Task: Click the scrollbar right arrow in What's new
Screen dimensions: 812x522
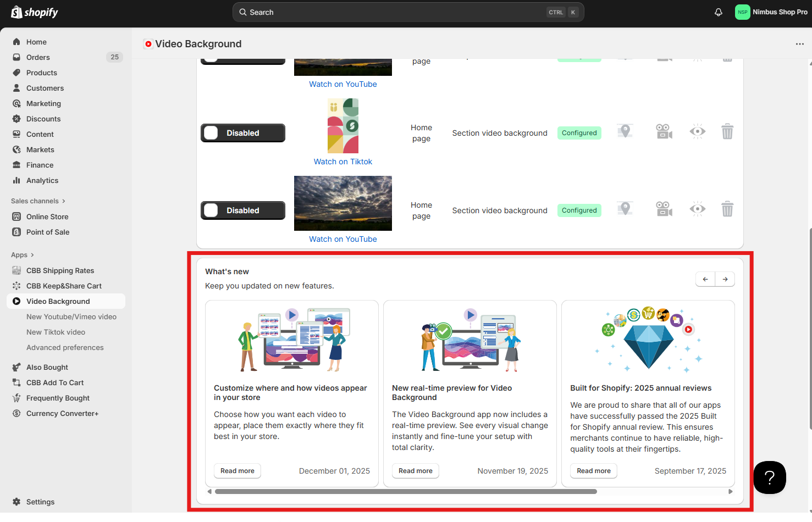Action: pyautogui.click(x=731, y=492)
